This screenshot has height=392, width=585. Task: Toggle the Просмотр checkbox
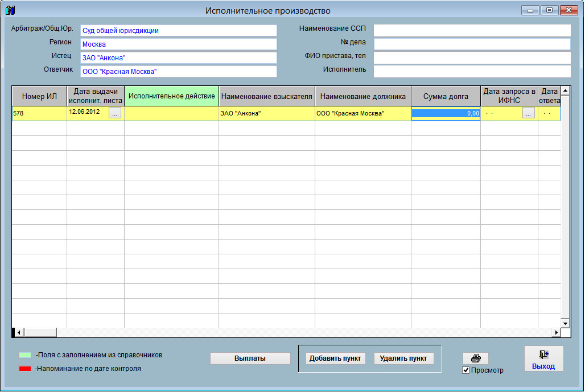(466, 370)
